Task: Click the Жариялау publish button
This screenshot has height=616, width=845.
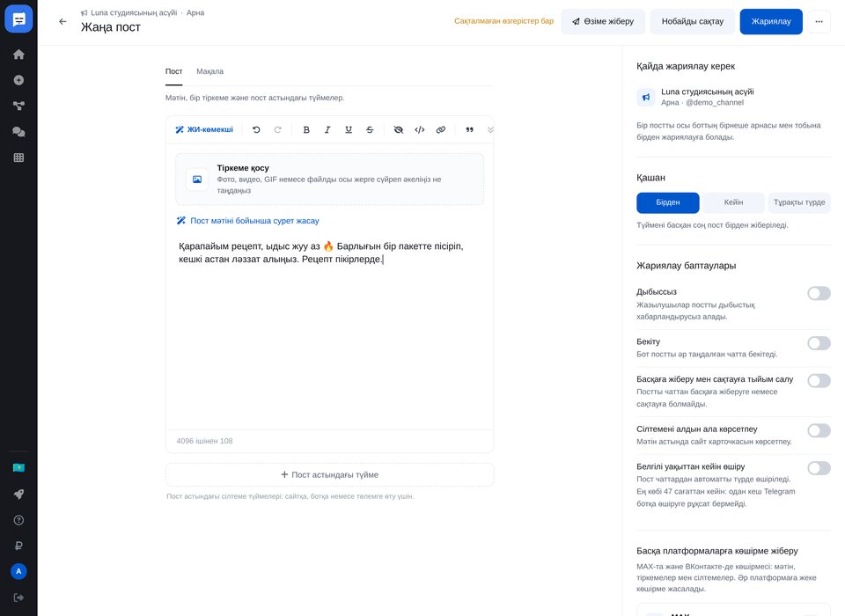Action: pyautogui.click(x=771, y=21)
